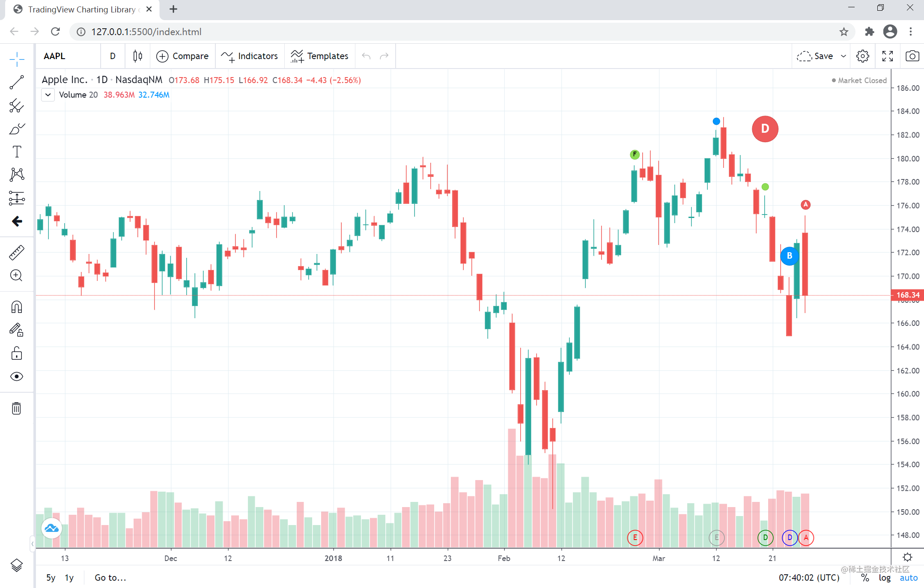Select the red E marker below the chart
Viewport: 924px width, 588px height.
tap(635, 538)
